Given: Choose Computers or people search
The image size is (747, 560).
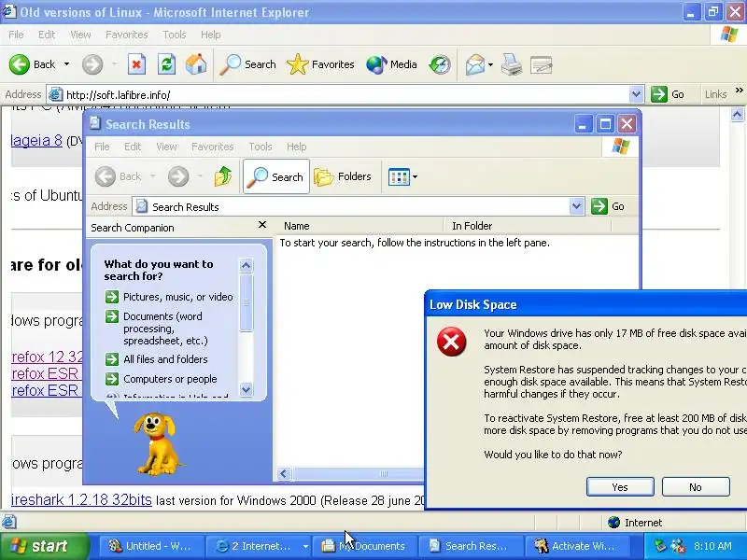Looking at the screenshot, I should (x=161, y=379).
